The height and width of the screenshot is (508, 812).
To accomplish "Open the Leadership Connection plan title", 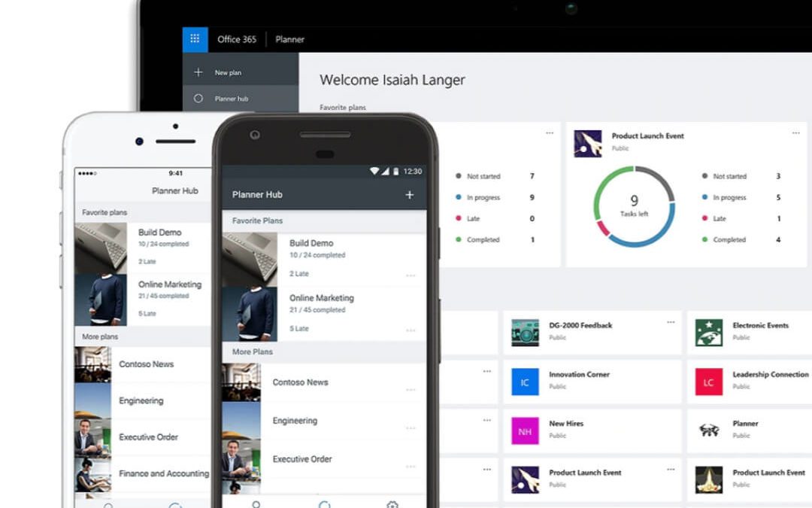I will (771, 374).
